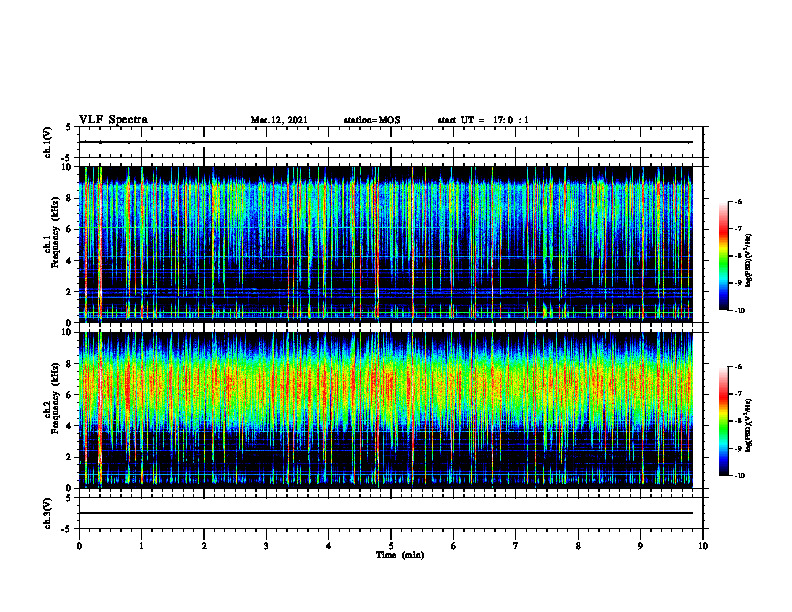Select the ch.2 color bar "-6" label
The image size is (792, 612).
point(738,367)
